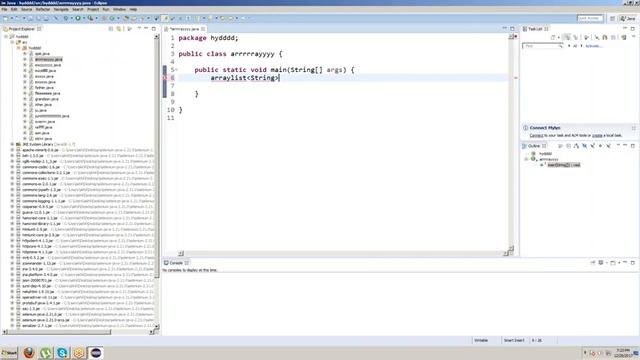Viewport: 640px width, 360px height.
Task: Open Skype from the taskbar
Action: (62, 352)
